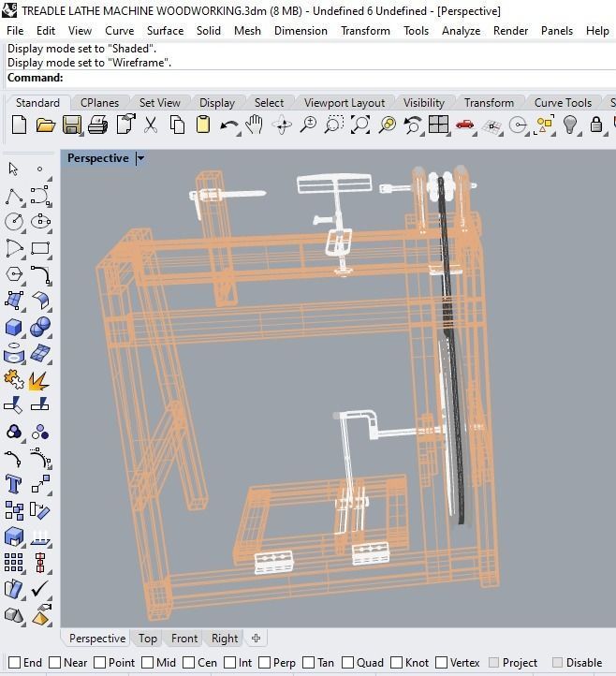The width and height of the screenshot is (616, 676).
Task: Switch to the Right viewport tab
Action: pyautogui.click(x=225, y=639)
